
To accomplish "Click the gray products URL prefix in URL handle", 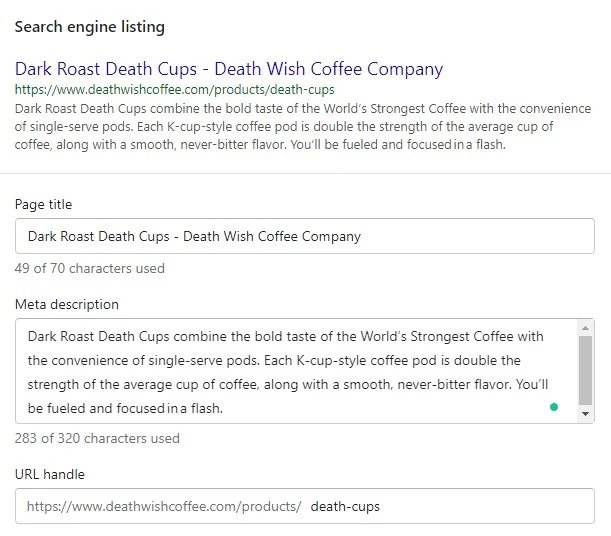I will [x=164, y=506].
